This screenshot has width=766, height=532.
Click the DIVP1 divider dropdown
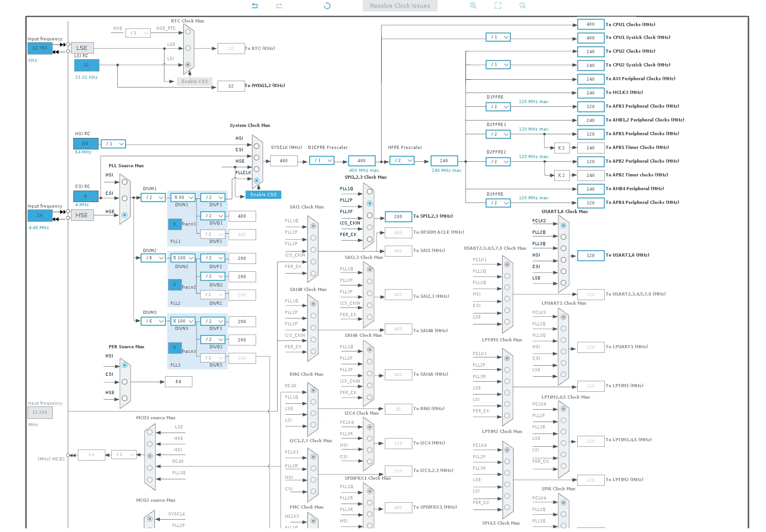click(213, 197)
